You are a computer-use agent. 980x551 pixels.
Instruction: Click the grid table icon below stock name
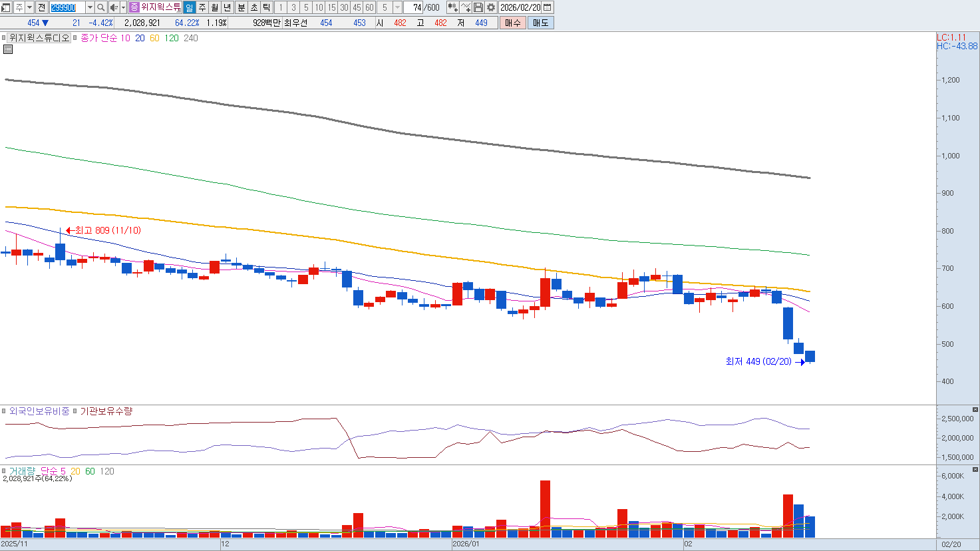(8, 49)
